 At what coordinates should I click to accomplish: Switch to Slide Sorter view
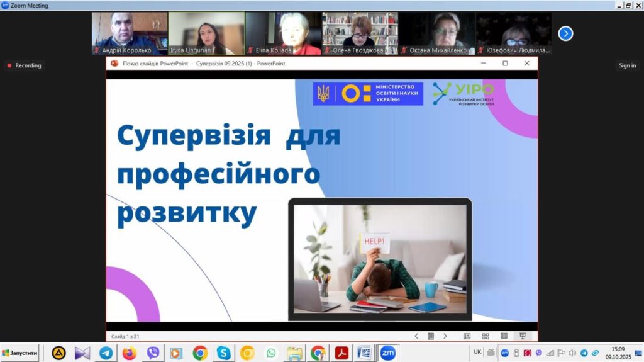(x=486, y=336)
